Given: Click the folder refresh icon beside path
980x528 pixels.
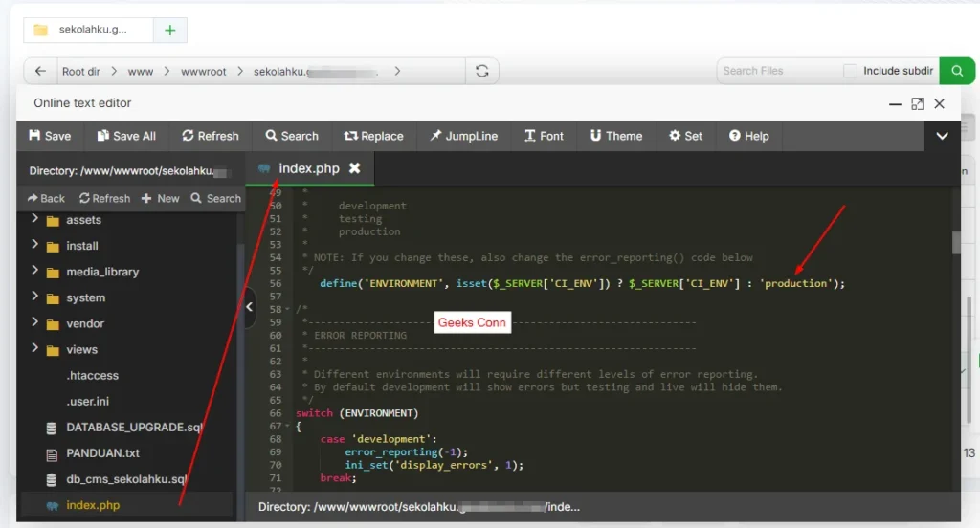Looking at the screenshot, I should tap(481, 71).
